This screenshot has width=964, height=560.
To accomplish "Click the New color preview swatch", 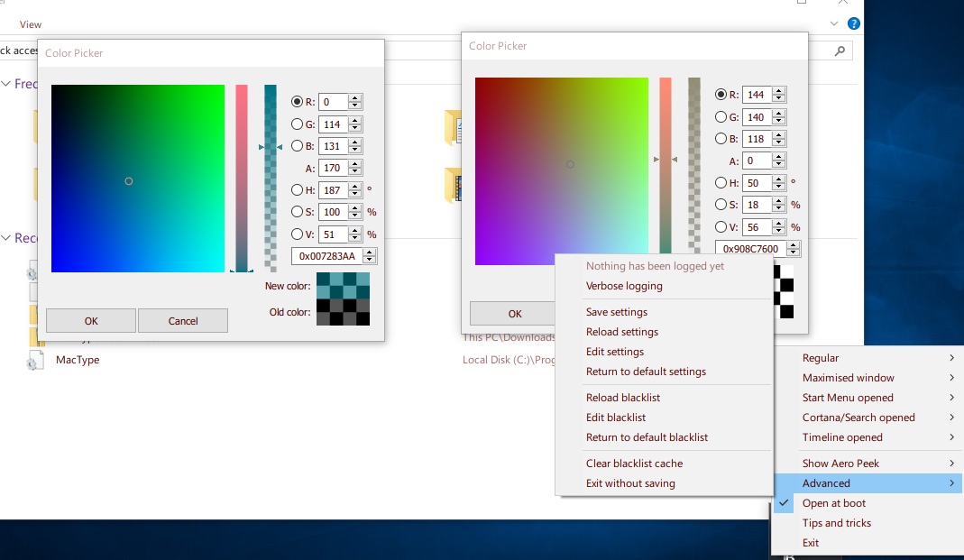I will coord(343,286).
